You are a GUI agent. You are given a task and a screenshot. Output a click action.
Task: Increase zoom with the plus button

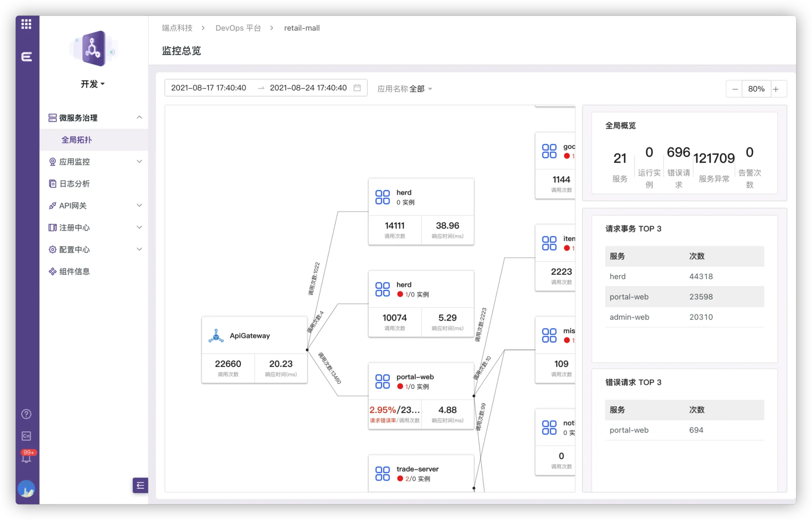pyautogui.click(x=776, y=89)
